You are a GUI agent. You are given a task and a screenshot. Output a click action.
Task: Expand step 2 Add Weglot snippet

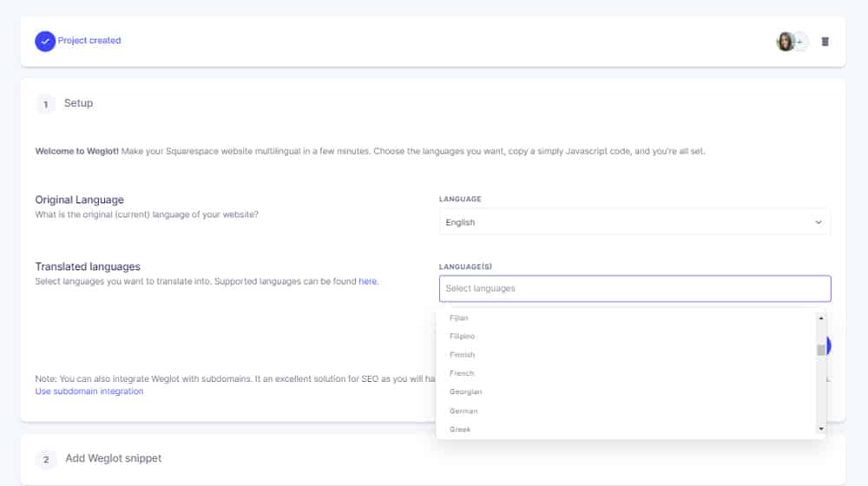114,458
